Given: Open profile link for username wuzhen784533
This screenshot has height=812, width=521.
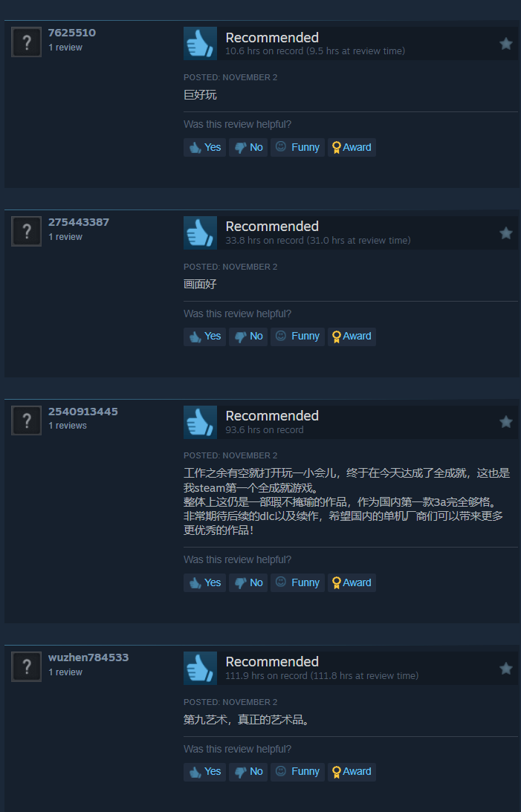Looking at the screenshot, I should coord(88,657).
